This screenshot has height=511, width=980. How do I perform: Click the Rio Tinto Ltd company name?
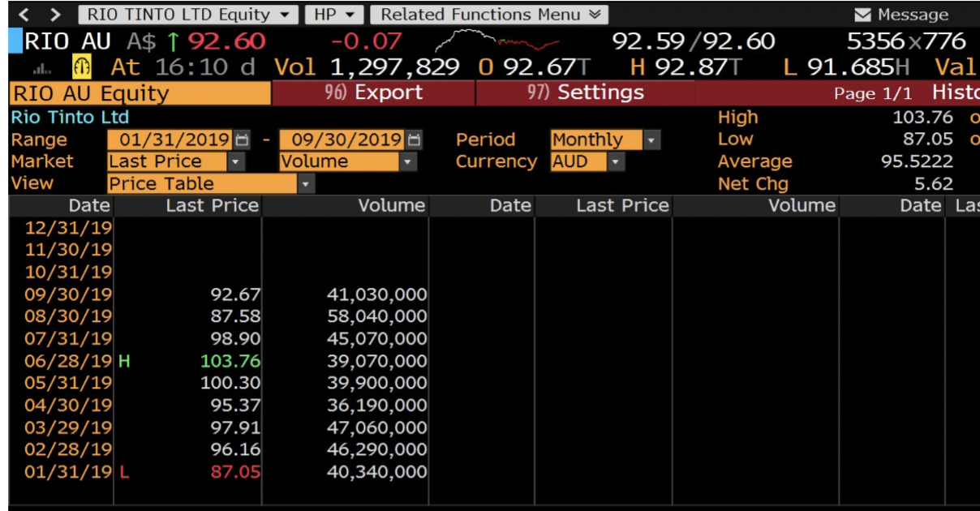click(70, 118)
